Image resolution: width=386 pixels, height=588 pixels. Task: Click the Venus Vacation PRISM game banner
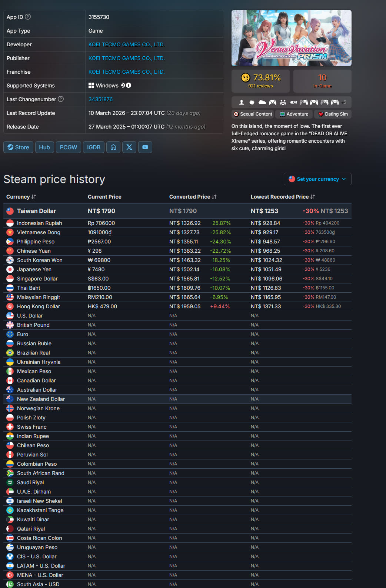(x=292, y=38)
